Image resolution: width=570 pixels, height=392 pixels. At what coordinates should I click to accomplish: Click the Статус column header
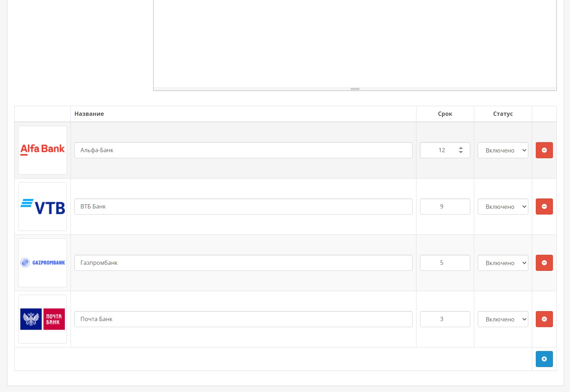tap(503, 114)
